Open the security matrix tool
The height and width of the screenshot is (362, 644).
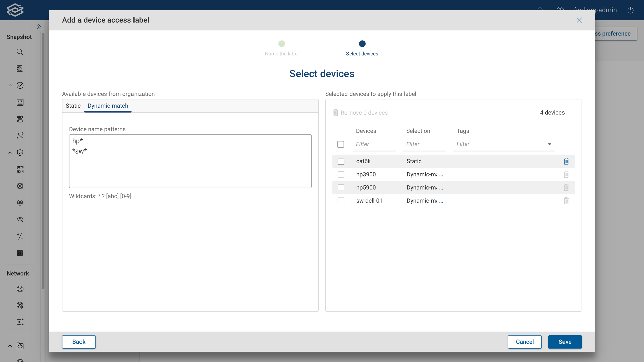(20, 169)
